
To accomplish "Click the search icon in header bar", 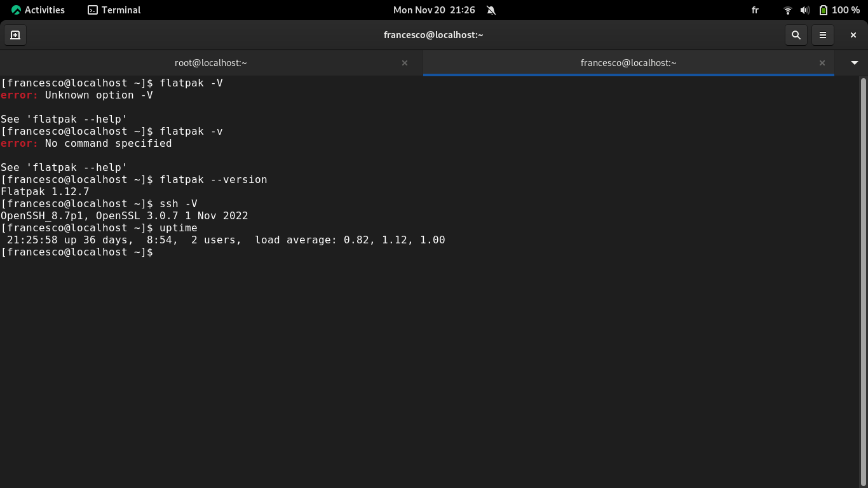I will [796, 35].
